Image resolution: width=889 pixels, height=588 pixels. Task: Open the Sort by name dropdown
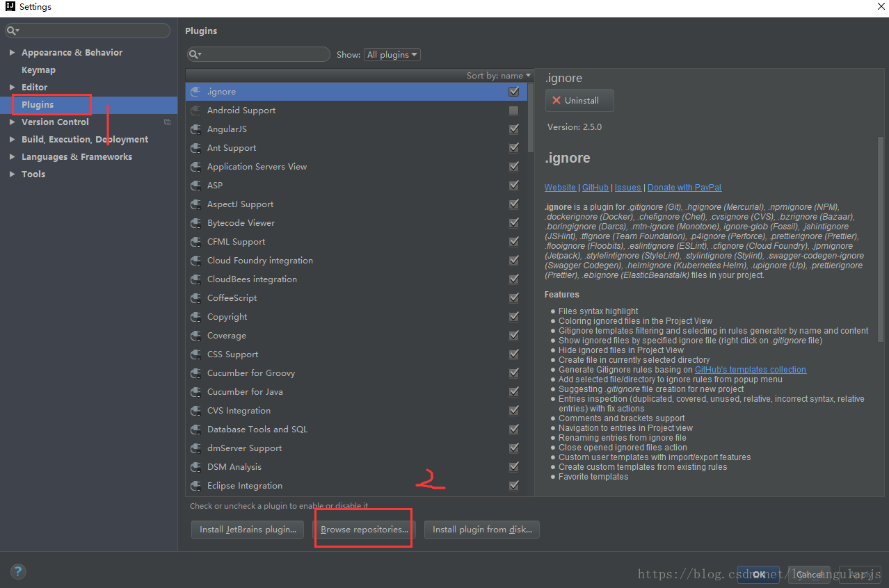pos(499,75)
